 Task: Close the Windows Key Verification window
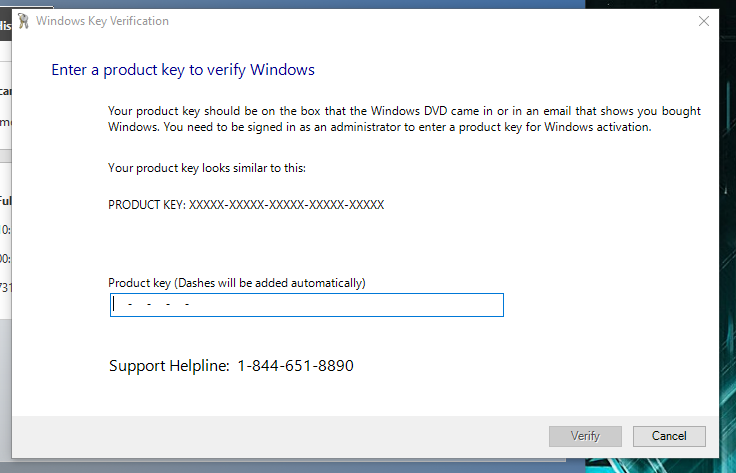coord(704,21)
